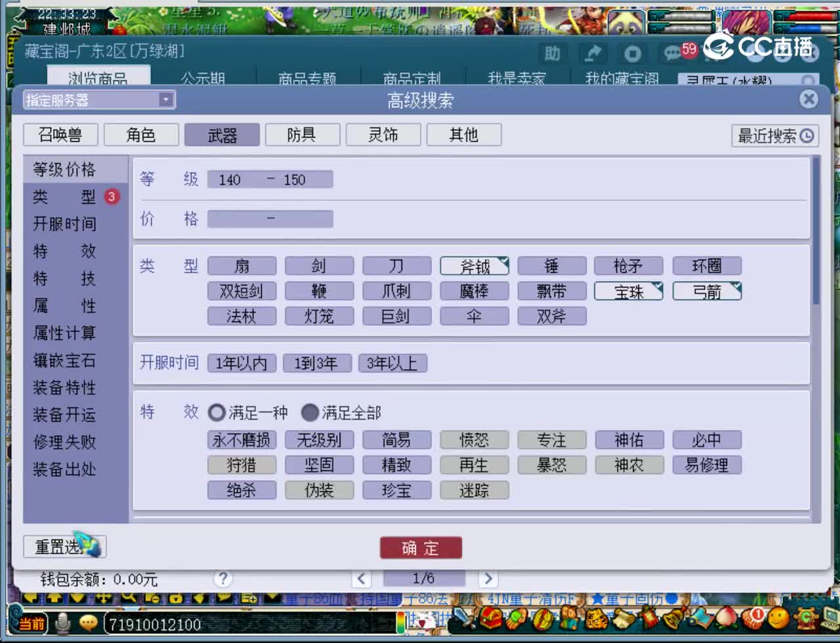Screen dimensions: 840x643
Task: Jump to 修理失败 section in sidebar
Action: (x=75, y=442)
